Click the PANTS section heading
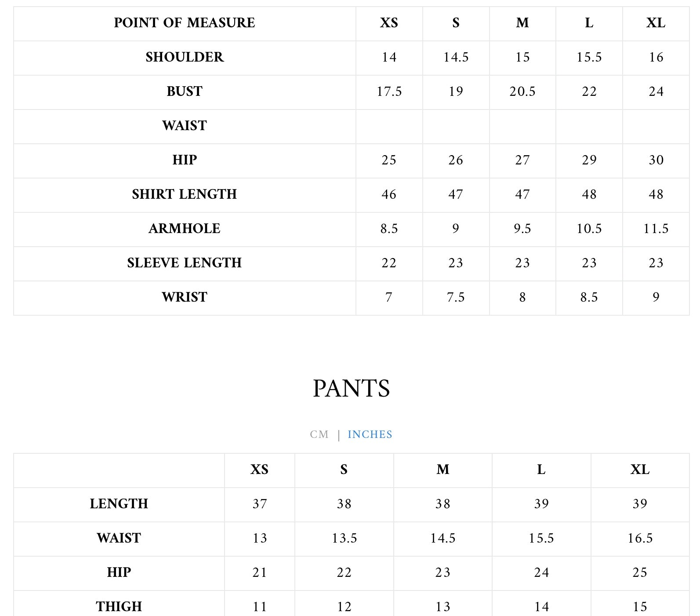The height and width of the screenshot is (616, 700). tap(351, 388)
